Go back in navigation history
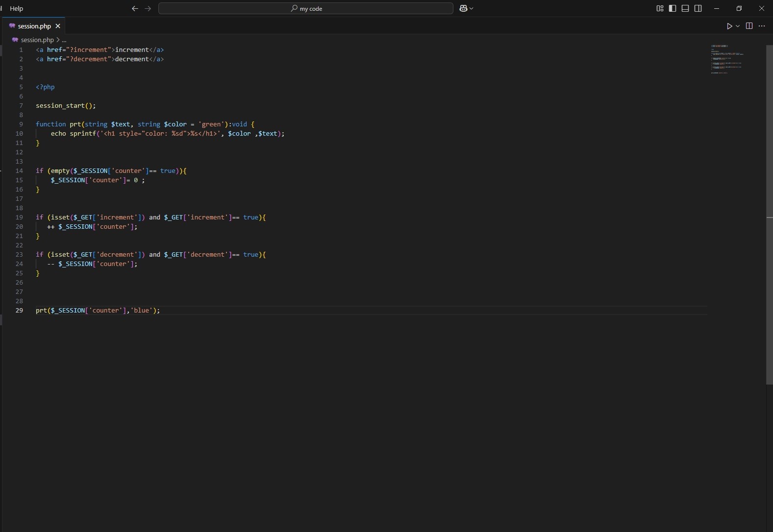This screenshot has width=773, height=532. [x=135, y=8]
